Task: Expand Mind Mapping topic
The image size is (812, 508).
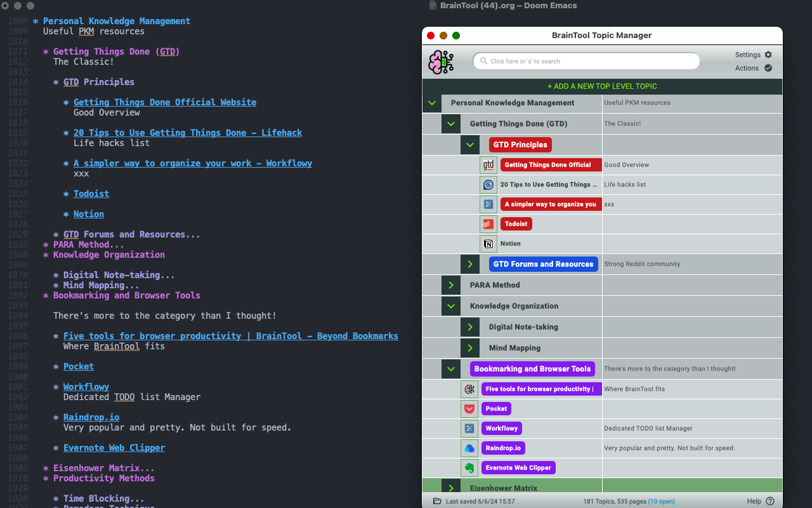Action: pos(470,348)
